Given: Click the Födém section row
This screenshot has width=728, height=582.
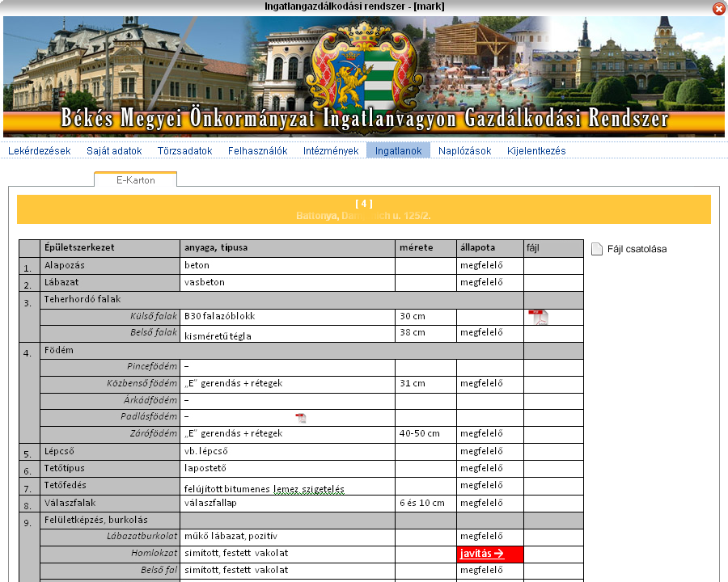Looking at the screenshot, I should [281, 351].
